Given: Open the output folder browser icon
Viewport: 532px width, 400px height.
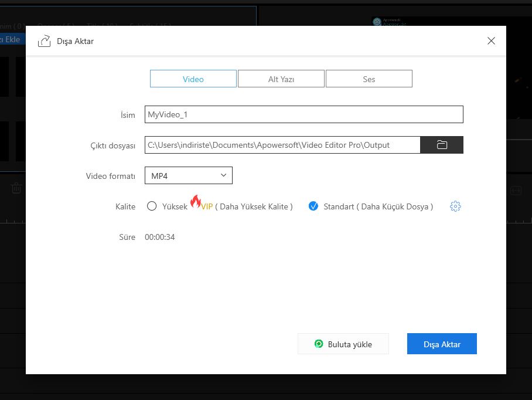Looking at the screenshot, I should 441,145.
